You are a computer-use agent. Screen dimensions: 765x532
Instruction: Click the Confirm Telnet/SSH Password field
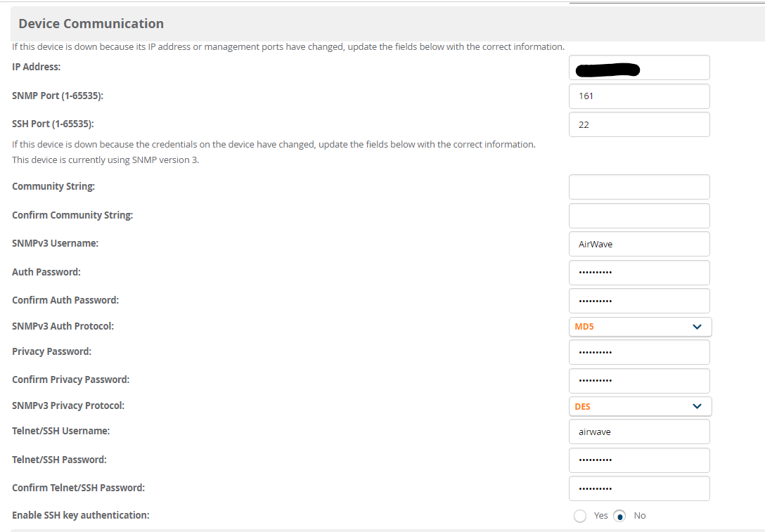click(x=639, y=488)
